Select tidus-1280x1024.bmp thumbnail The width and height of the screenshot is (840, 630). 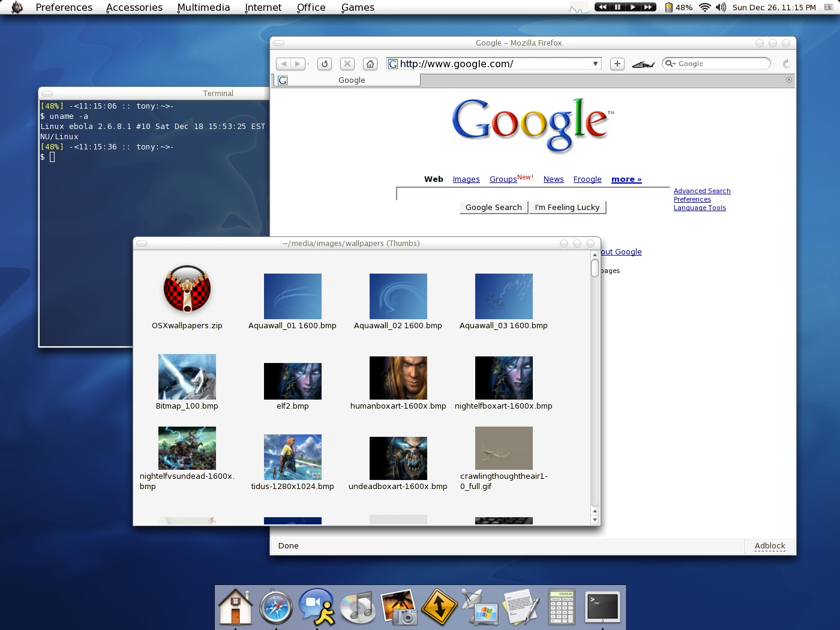tap(293, 463)
